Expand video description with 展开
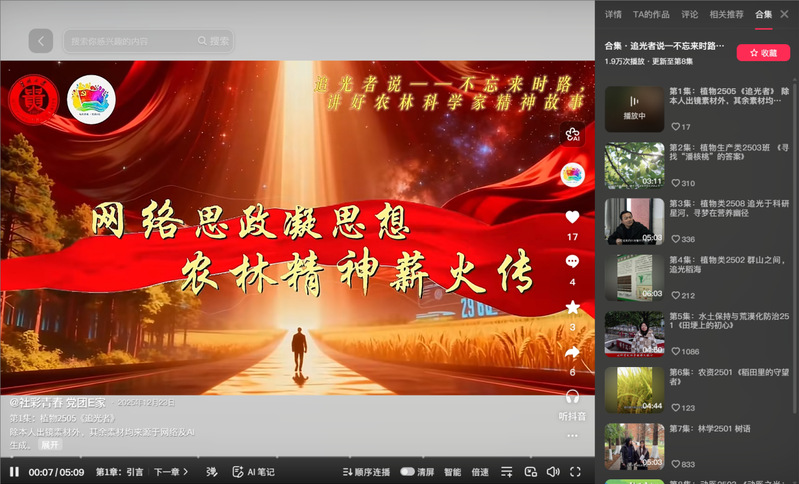Viewport: 799px width, 484px height. pos(50,445)
